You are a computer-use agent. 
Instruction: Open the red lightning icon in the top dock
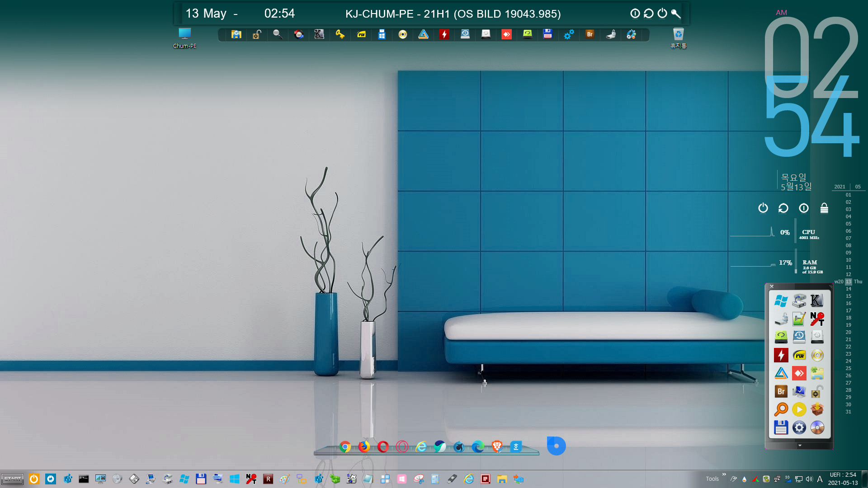pyautogui.click(x=444, y=34)
